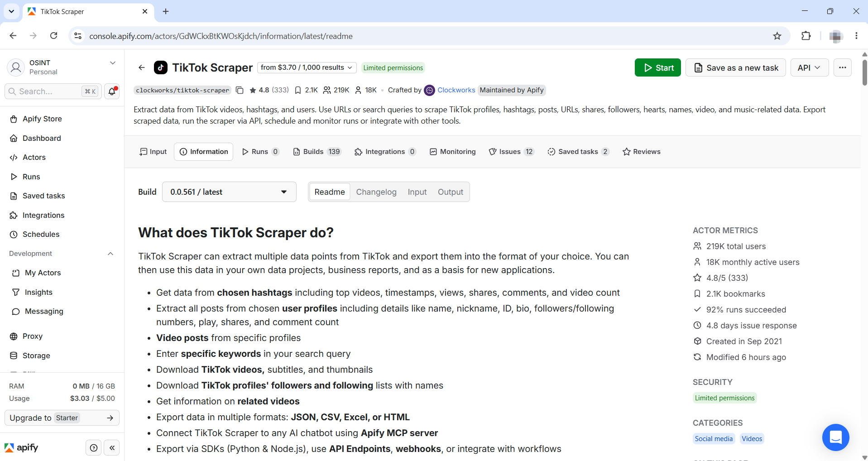
Task: Open the chat support bubble
Action: tap(835, 437)
